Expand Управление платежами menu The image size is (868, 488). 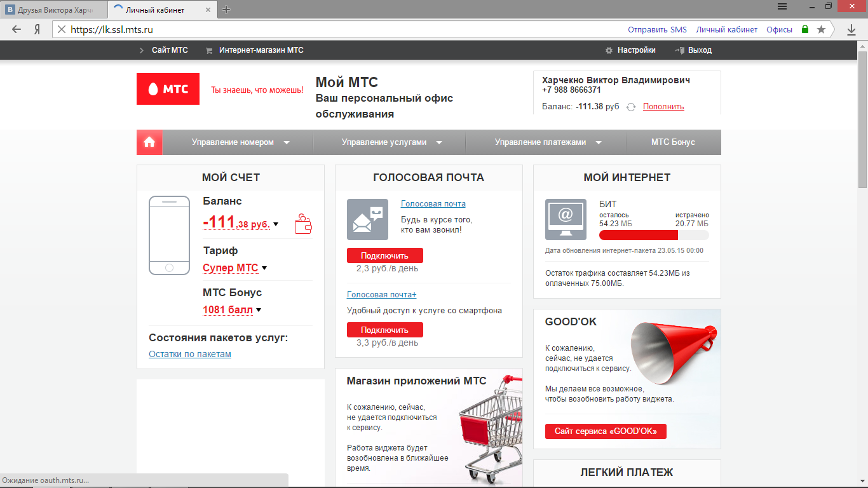coord(548,142)
